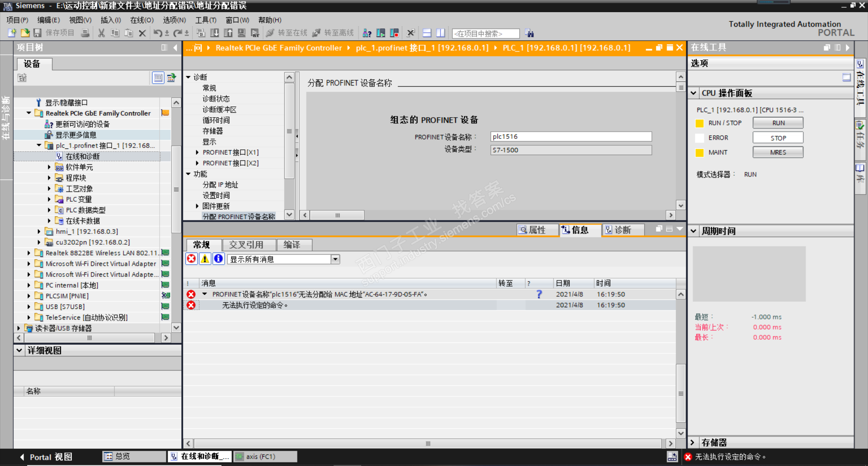Image resolution: width=868 pixels, height=466 pixels.
Task: Expand the 程序块 tree node
Action: pyautogui.click(x=49, y=178)
